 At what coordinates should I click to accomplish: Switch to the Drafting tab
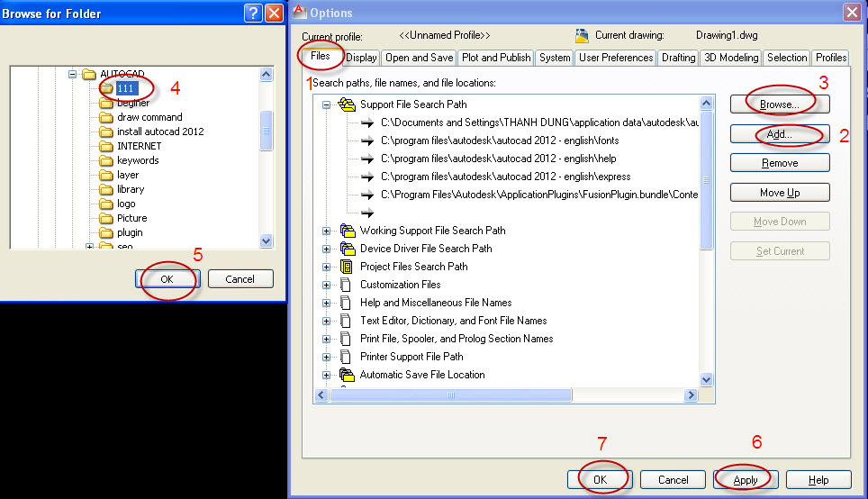678,58
